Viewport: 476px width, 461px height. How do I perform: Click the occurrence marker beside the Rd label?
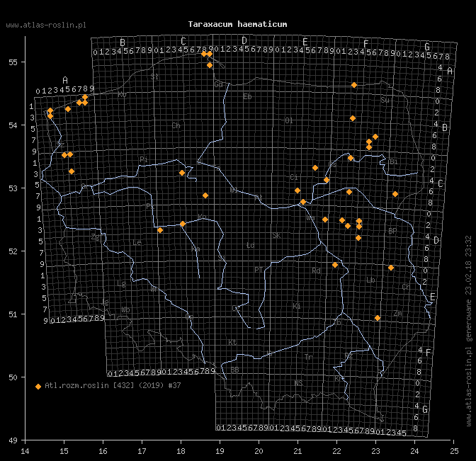point(335,265)
